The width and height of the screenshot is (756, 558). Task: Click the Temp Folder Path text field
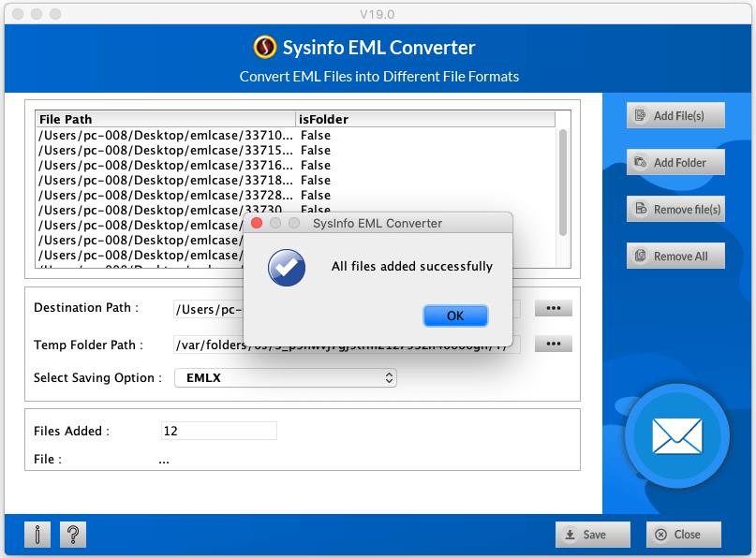pyautogui.click(x=348, y=345)
